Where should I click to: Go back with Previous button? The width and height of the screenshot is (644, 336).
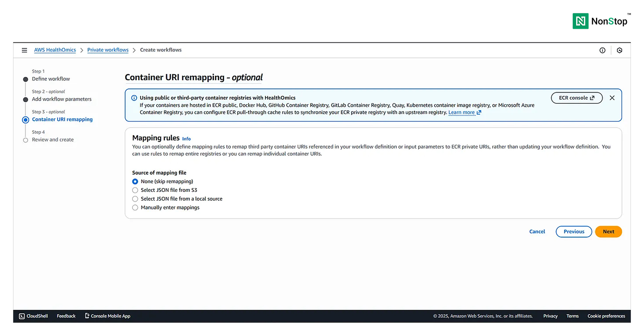point(574,232)
